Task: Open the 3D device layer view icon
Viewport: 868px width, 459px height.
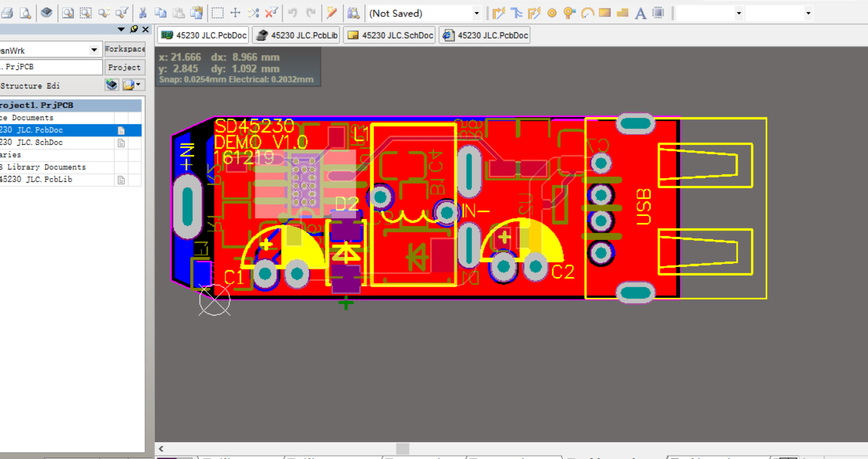Action: pyautogui.click(x=47, y=13)
